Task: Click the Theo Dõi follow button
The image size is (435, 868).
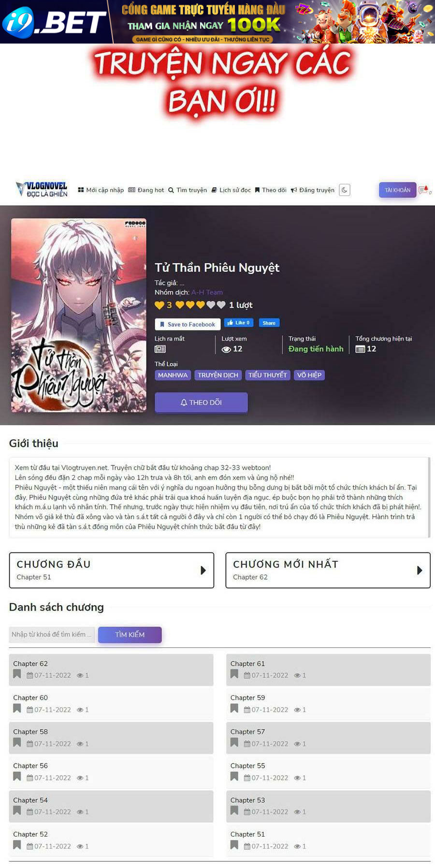Action: click(201, 403)
